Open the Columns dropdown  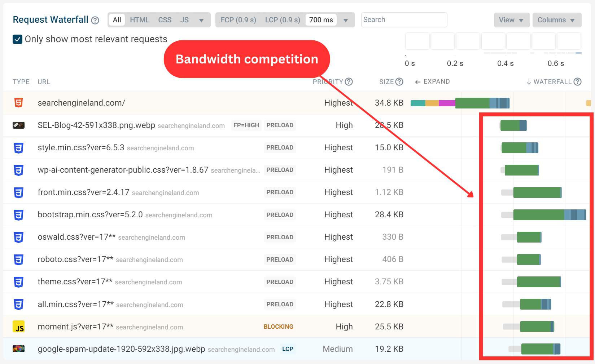(557, 20)
